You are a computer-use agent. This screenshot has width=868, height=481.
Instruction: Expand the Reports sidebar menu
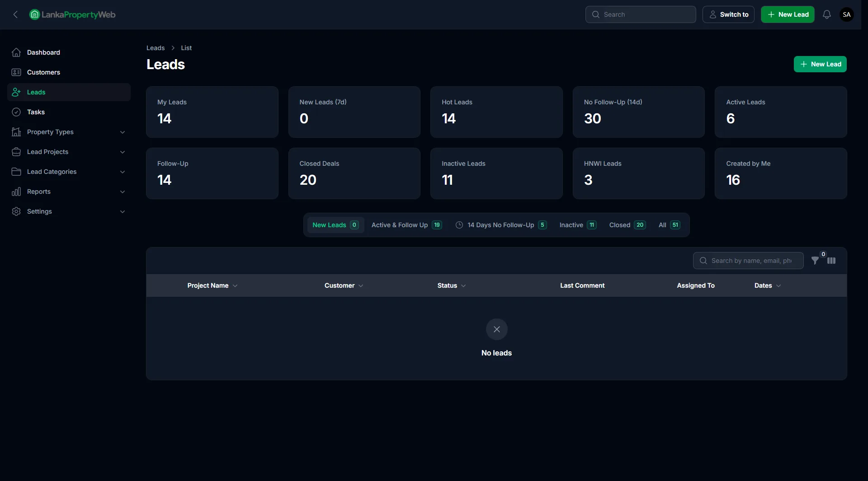coord(69,191)
